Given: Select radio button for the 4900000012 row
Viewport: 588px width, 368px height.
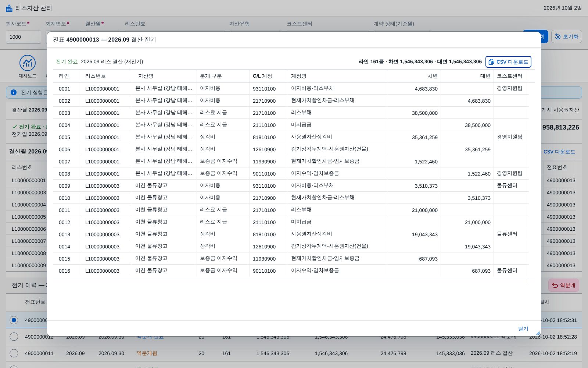Looking at the screenshot, I should pyautogui.click(x=14, y=337).
